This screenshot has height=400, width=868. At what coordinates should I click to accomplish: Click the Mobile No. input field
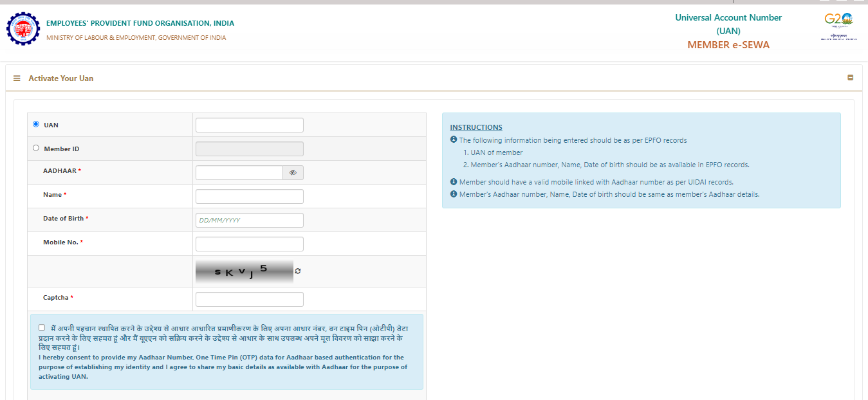(249, 244)
